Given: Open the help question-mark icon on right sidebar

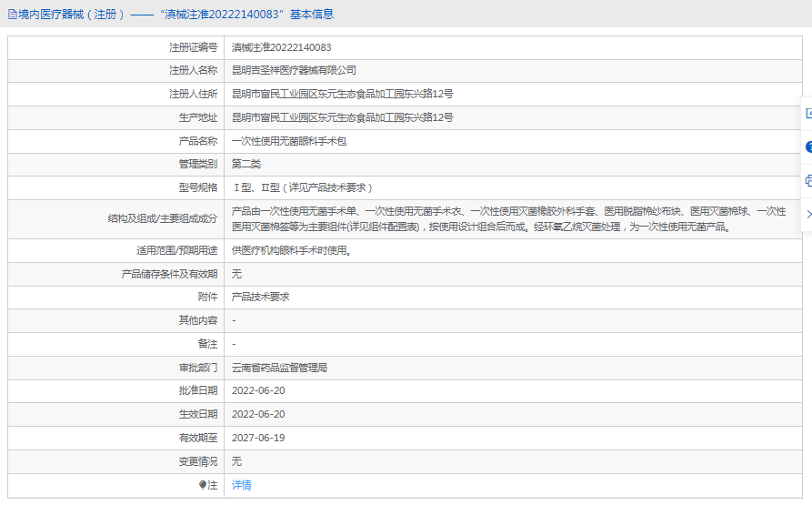Looking at the screenshot, I should (807, 146).
